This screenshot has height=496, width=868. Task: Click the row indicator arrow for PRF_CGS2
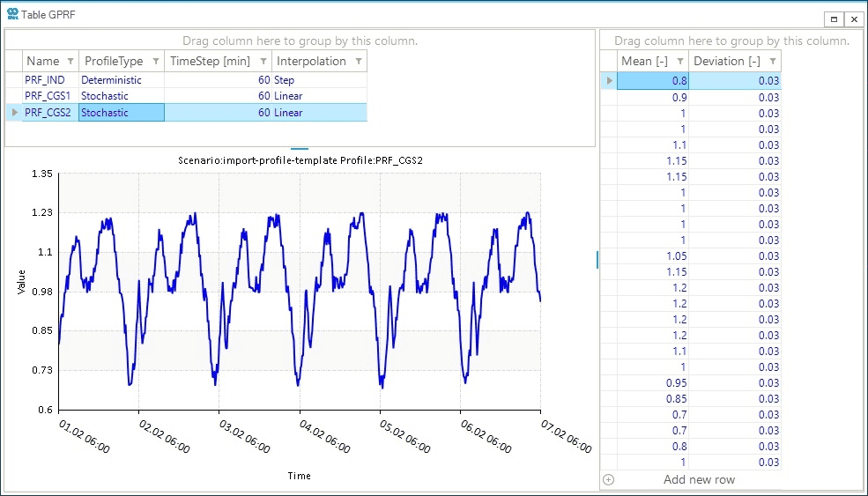tap(13, 113)
